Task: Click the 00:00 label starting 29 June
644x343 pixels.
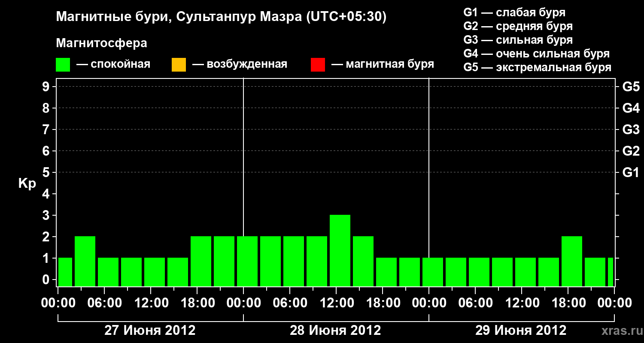Action: coord(429,303)
